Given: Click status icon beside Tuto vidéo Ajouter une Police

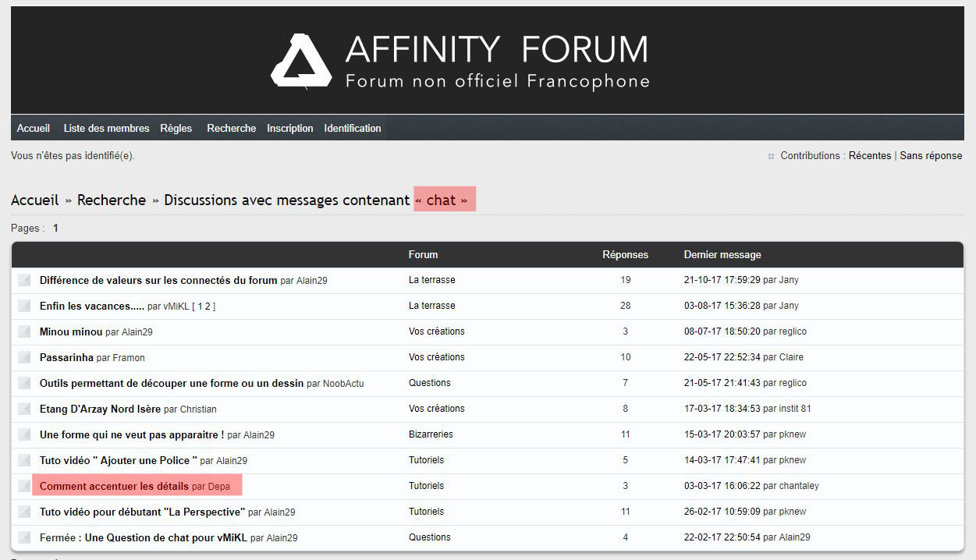Looking at the screenshot, I should pyautogui.click(x=24, y=460).
